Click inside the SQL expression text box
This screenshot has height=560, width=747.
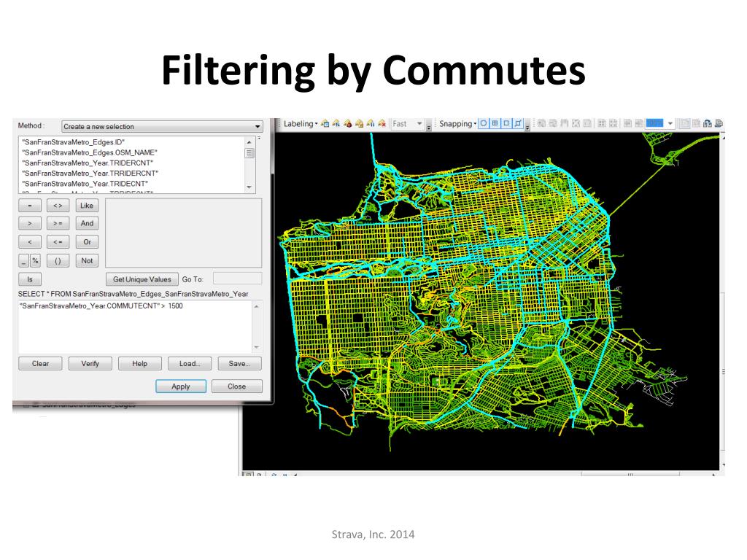[x=135, y=326]
